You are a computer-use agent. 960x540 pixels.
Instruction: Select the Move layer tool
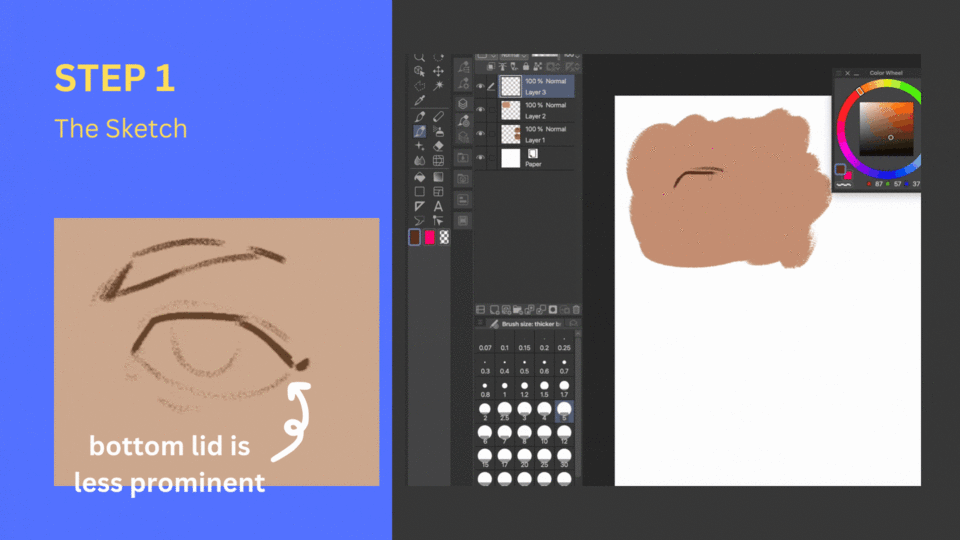[x=438, y=71]
